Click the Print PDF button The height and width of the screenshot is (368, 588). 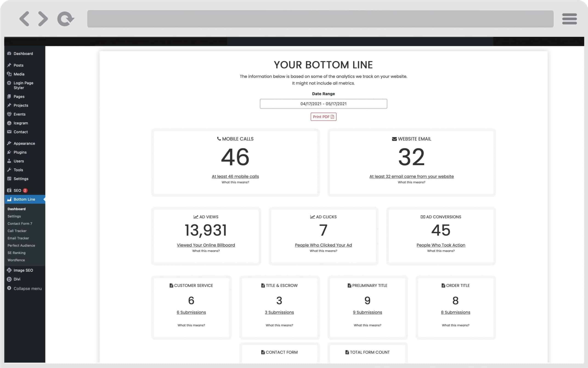click(x=323, y=117)
